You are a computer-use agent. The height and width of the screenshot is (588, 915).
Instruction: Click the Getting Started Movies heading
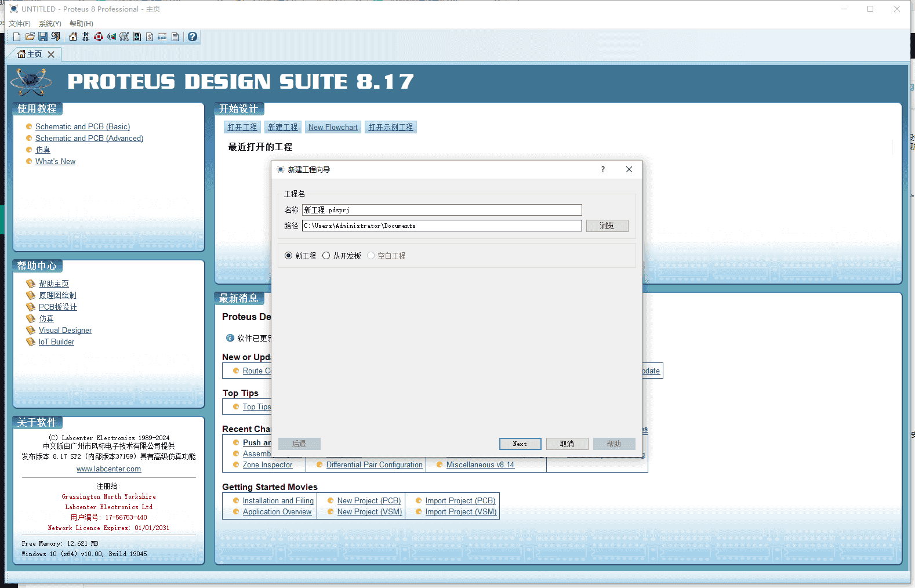[270, 487]
